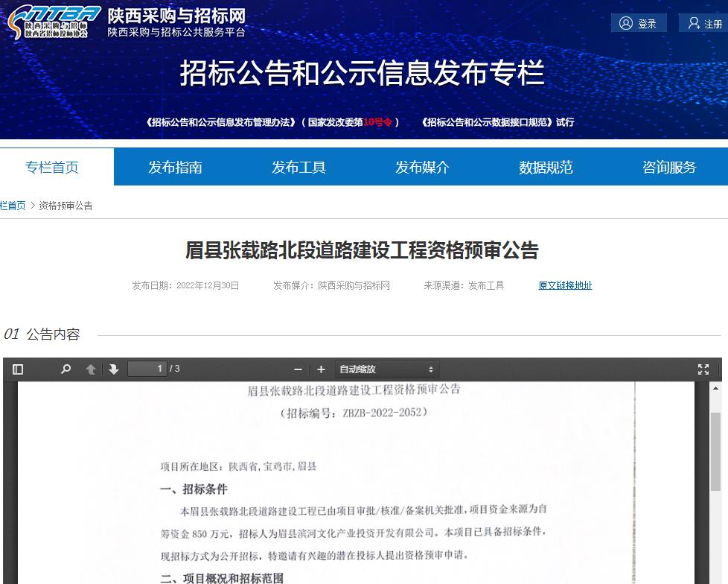Open the 发布工具 menu item
728x584 pixels.
(298, 168)
